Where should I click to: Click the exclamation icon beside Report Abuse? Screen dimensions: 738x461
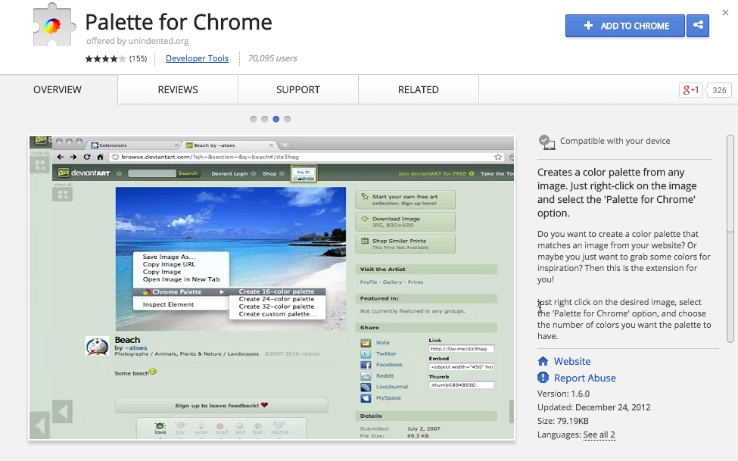543,378
